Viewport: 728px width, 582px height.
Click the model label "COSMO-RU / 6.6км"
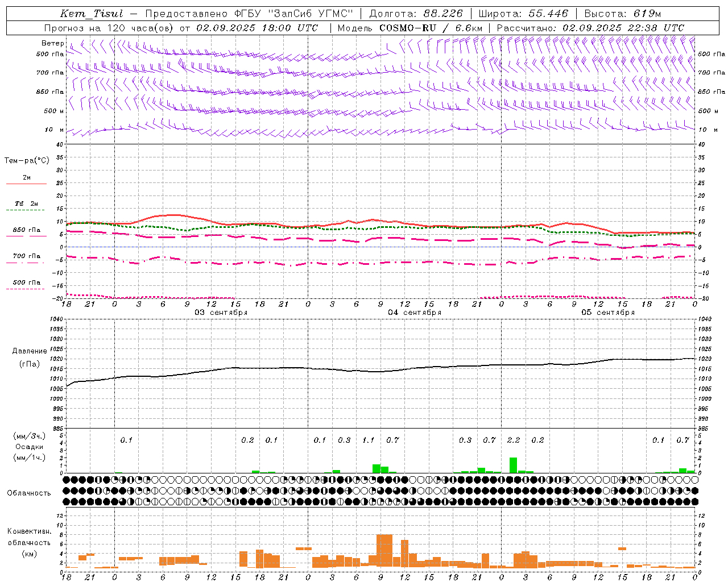tap(431, 28)
